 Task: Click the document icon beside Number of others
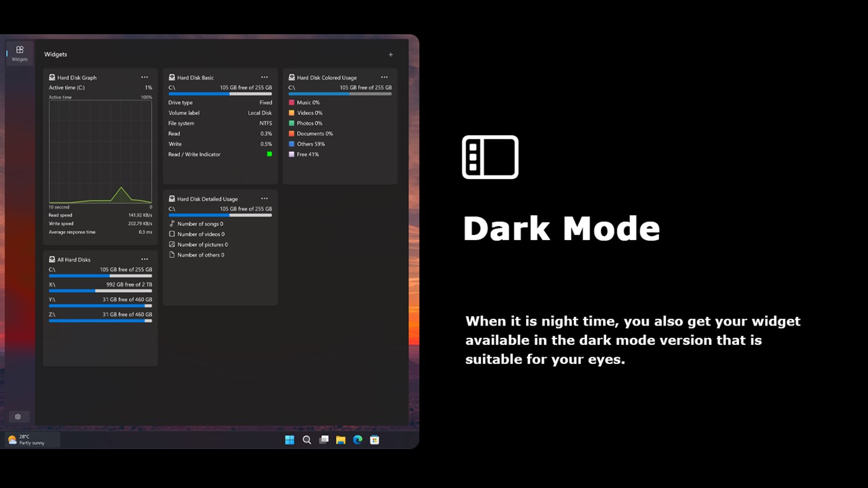tap(172, 255)
